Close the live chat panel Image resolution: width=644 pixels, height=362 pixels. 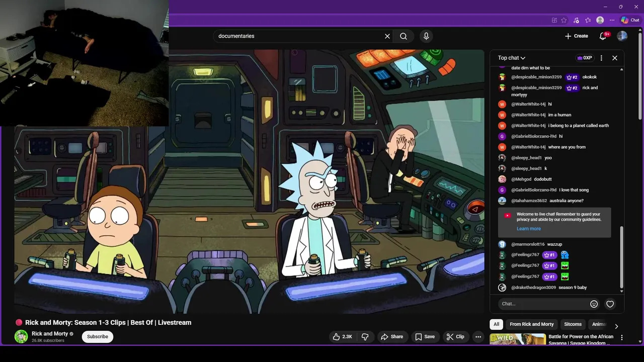pyautogui.click(x=615, y=58)
